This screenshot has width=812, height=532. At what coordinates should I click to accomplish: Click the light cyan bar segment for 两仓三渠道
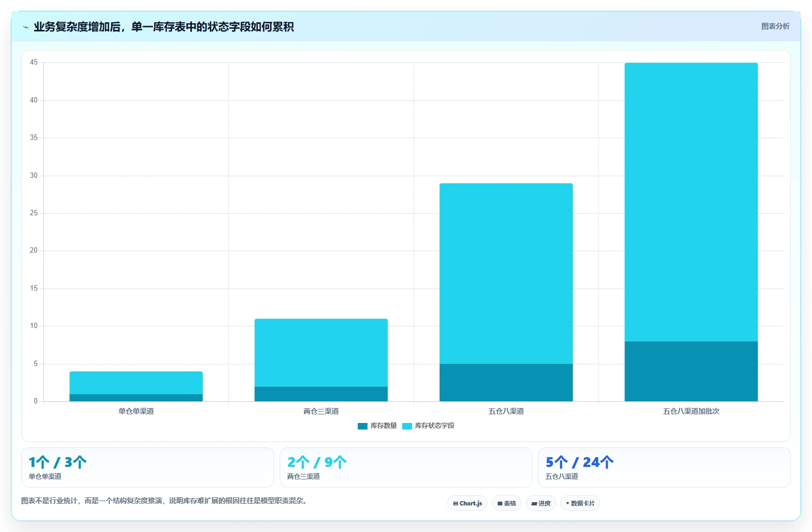(x=321, y=352)
